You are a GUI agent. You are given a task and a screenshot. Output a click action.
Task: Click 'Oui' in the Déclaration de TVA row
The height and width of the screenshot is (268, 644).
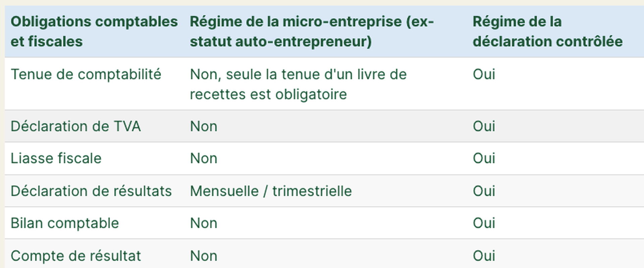coord(484,126)
